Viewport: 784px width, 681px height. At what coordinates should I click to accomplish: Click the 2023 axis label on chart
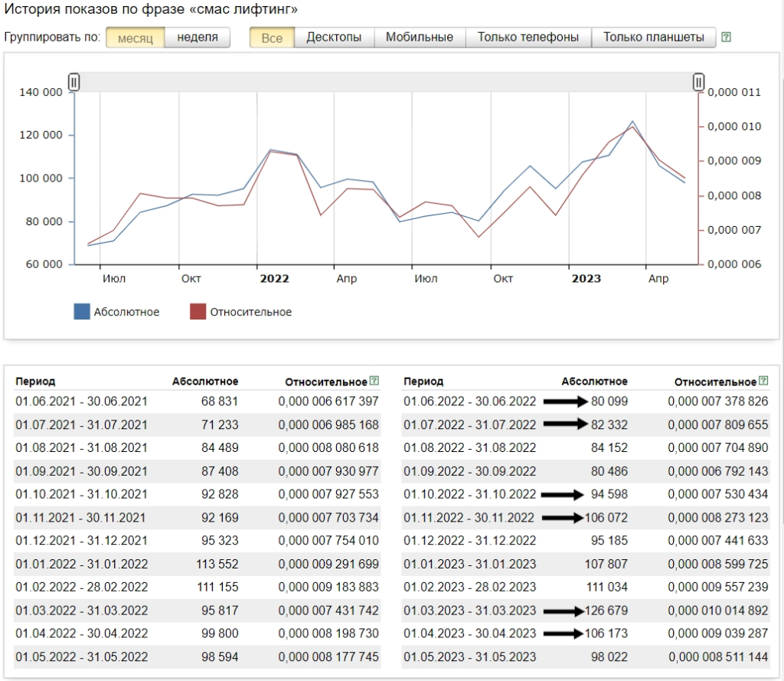(x=586, y=279)
